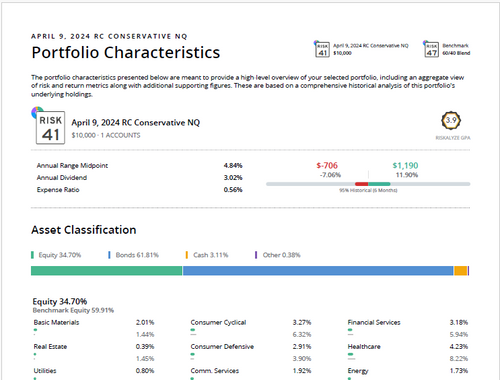The image size is (500, 380).
Task: Click the Portfolio Characteristics title
Action: click(x=126, y=52)
